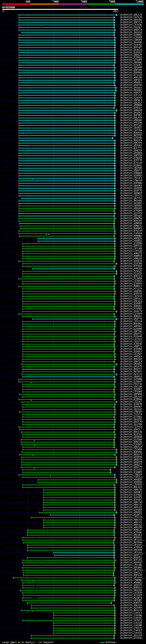Select the UniRef100_B6V686 label

(131, 42)
